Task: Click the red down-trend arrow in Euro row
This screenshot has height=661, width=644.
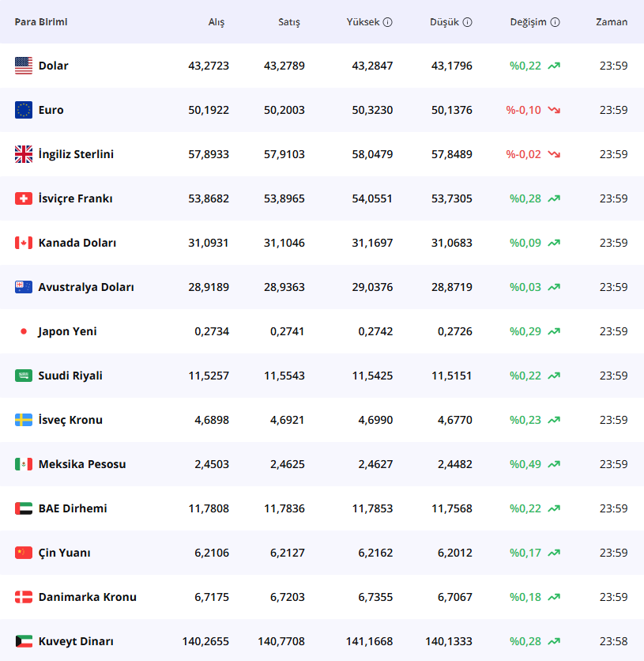Action: coord(554,110)
